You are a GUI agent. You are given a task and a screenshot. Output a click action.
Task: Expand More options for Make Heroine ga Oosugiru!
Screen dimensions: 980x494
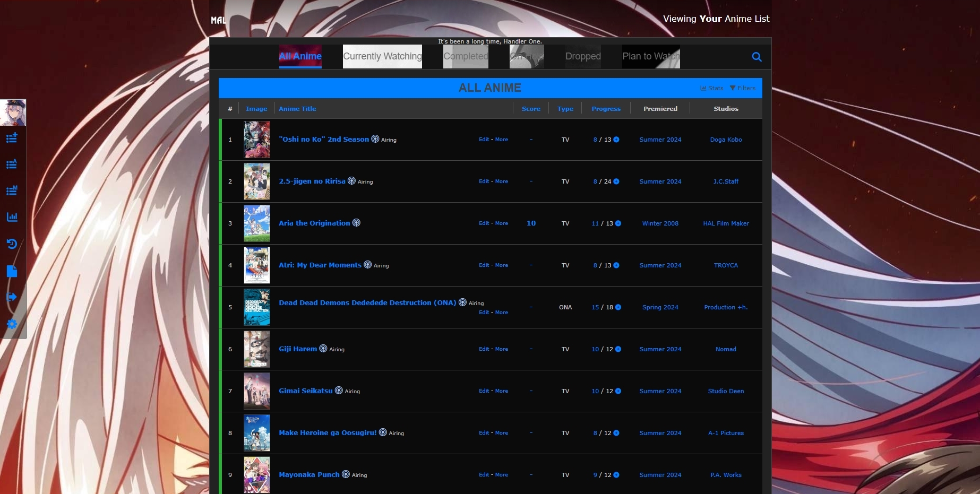(x=502, y=433)
